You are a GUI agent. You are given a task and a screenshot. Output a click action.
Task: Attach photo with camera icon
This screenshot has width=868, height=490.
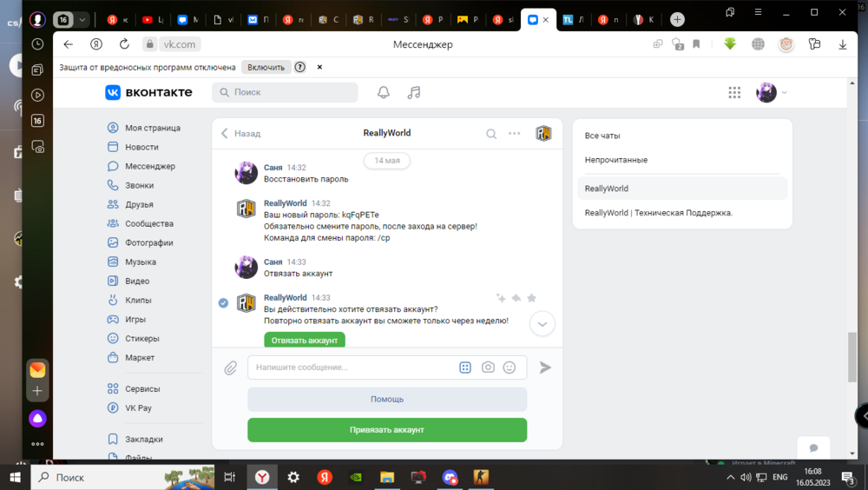pyautogui.click(x=488, y=367)
